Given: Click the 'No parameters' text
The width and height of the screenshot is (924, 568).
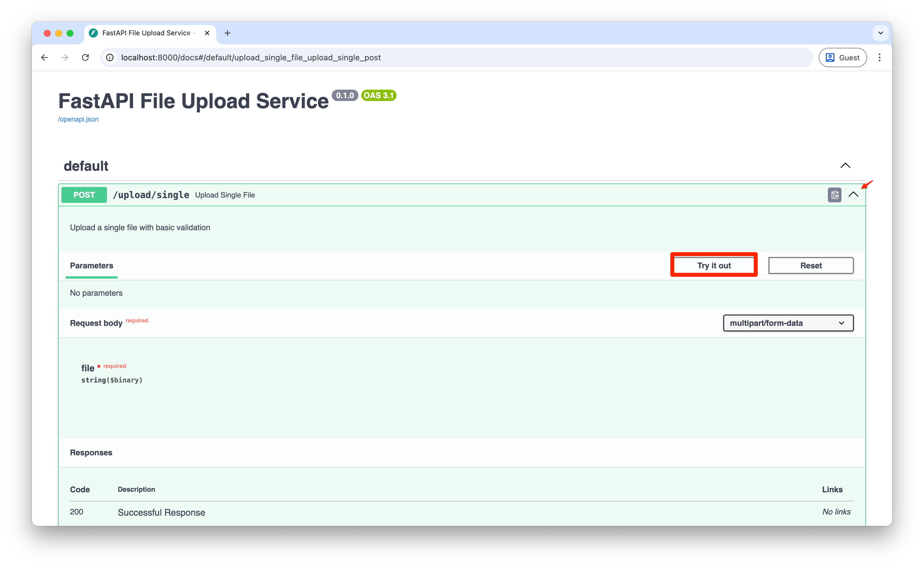Looking at the screenshot, I should coord(96,293).
